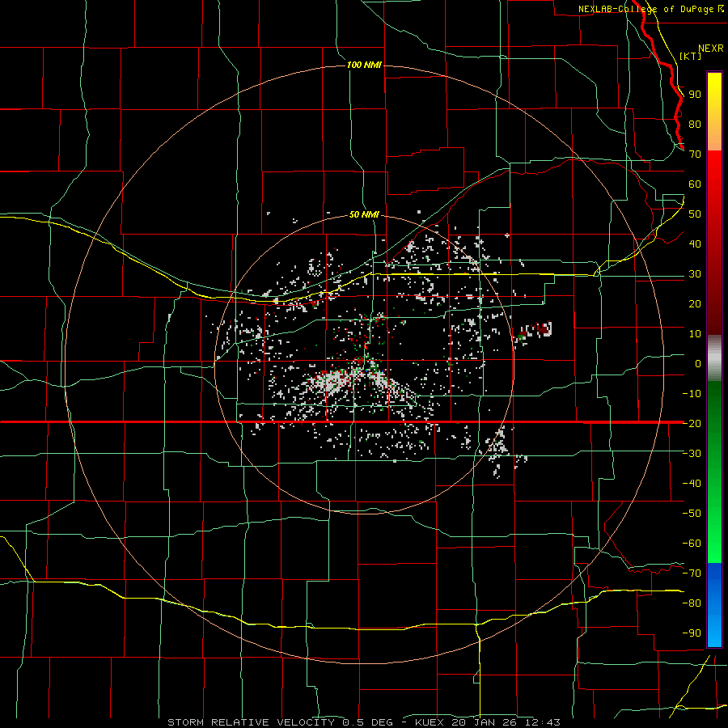Viewport: 728px width, 728px height.
Task: Select the green inbound segment of velocity scale
Action: 714,472
